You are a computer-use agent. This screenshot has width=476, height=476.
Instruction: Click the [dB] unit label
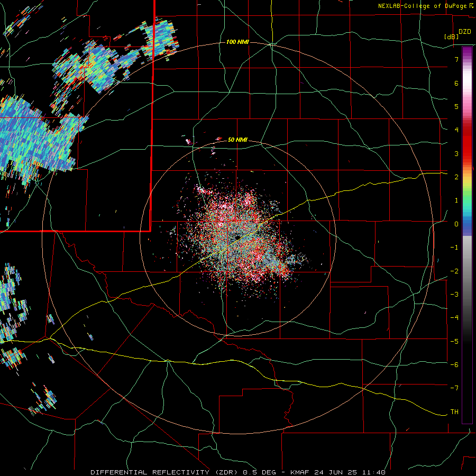(451, 36)
